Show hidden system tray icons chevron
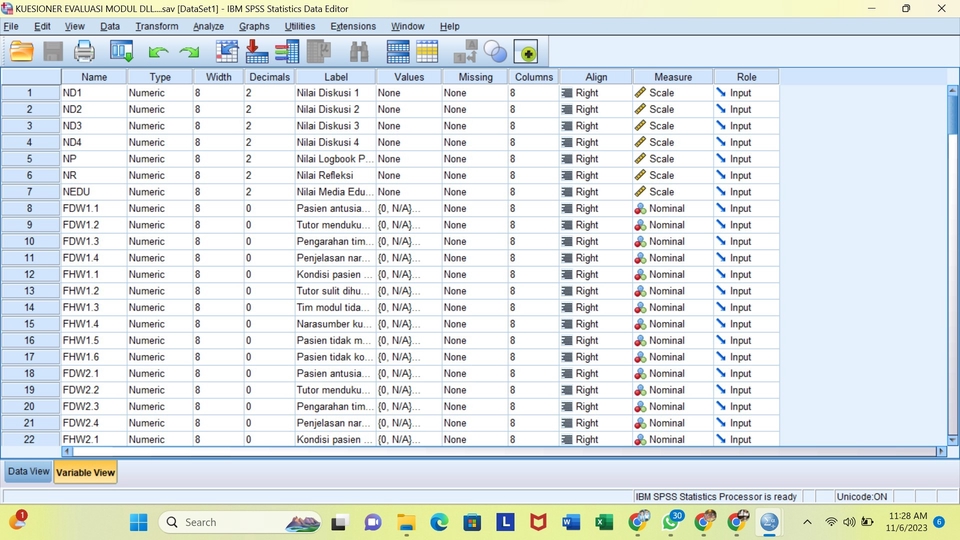Screen dimensions: 960x540 pyautogui.click(x=808, y=522)
